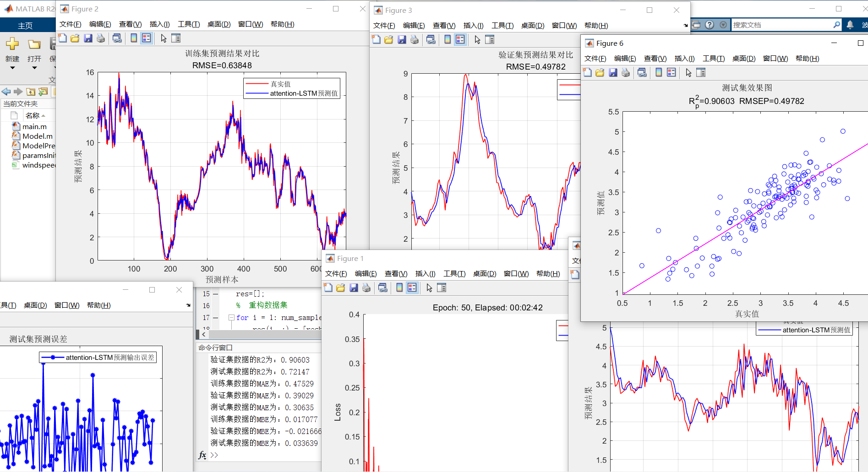
Task: Toggle Insert Legend in Figure 3 toolbar
Action: click(460, 40)
